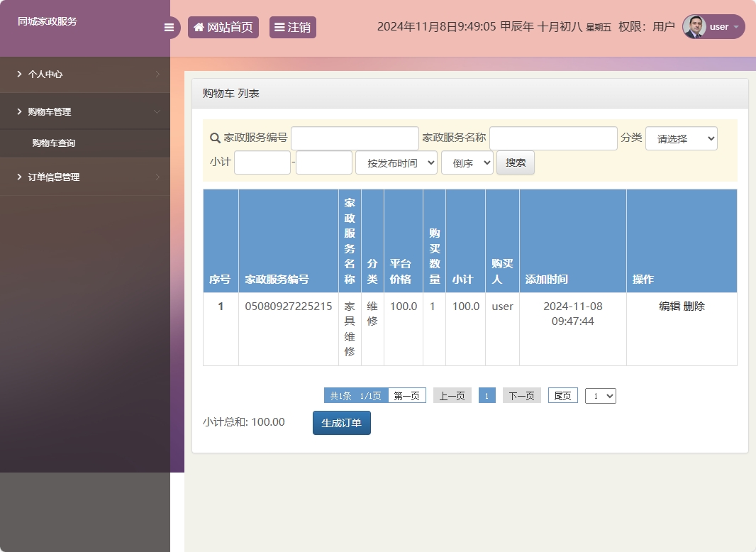This screenshot has height=552, width=756.
Task: Open the page number dropdown in pagination
Action: 600,395
